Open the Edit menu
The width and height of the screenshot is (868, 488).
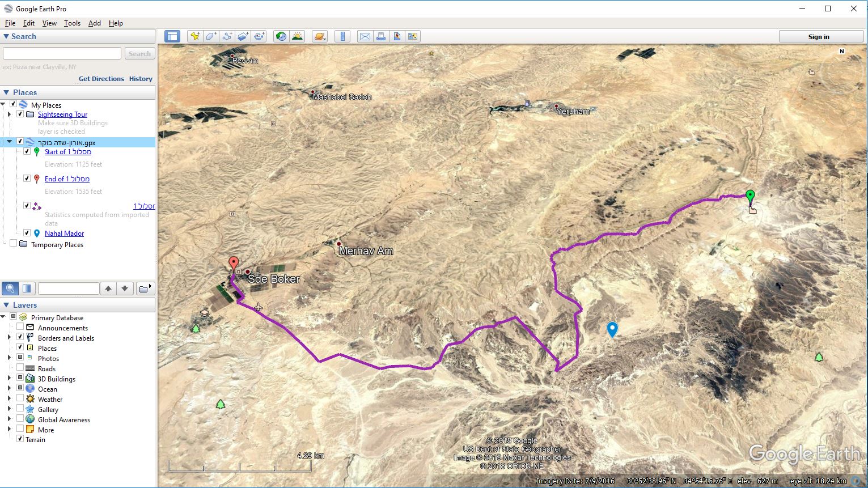click(x=28, y=23)
